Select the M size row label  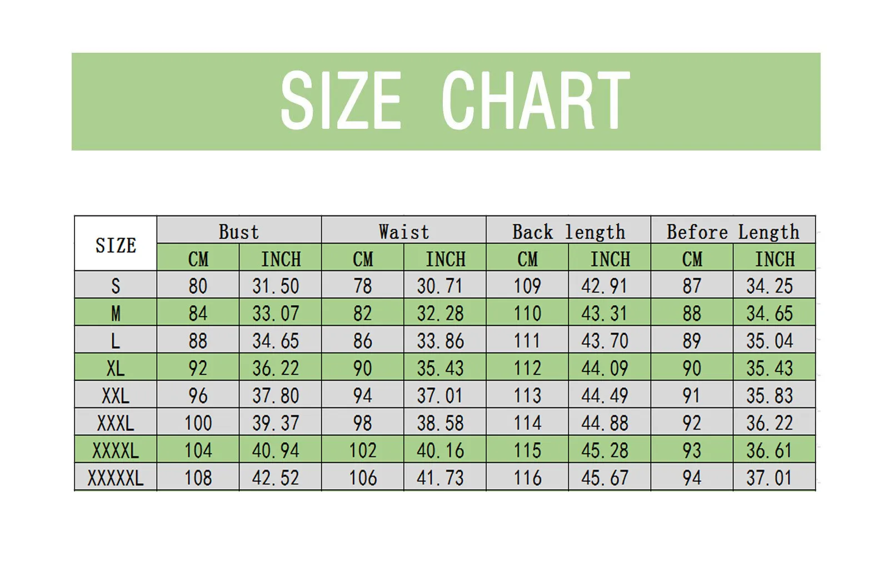click(116, 313)
